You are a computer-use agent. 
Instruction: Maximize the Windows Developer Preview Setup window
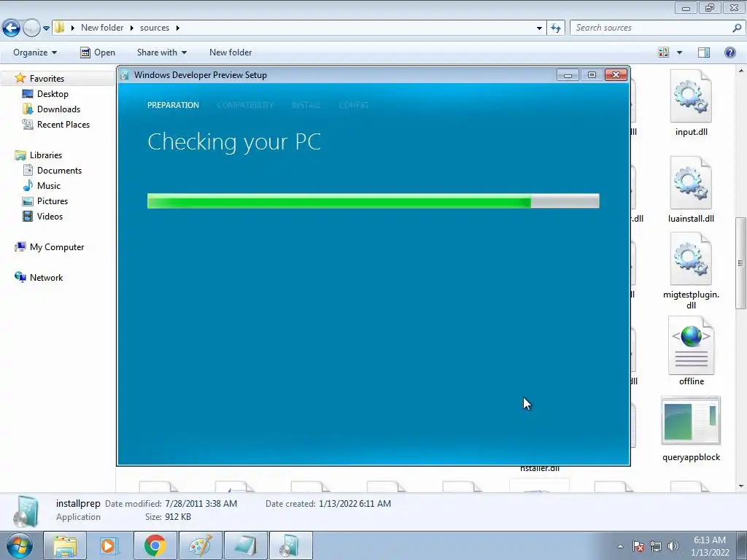(x=592, y=75)
